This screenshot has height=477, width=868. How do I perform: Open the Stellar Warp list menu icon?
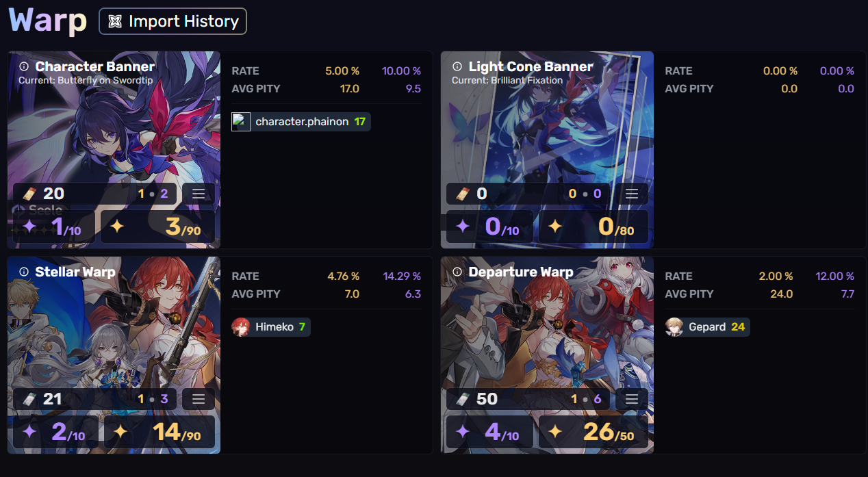199,399
